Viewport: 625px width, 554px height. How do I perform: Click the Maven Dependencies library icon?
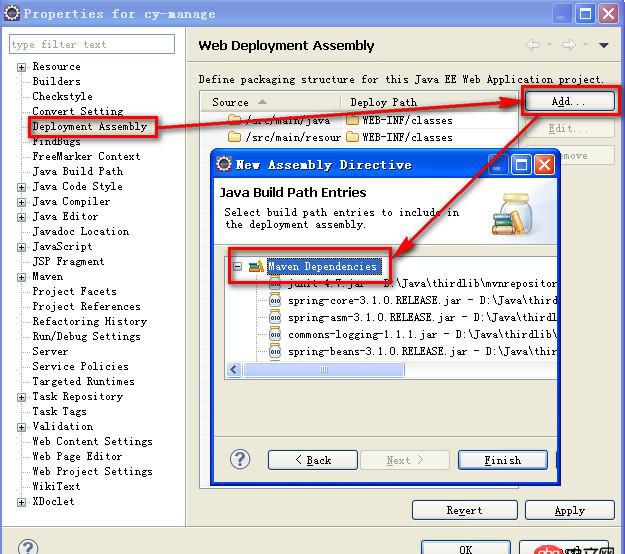coord(256,266)
